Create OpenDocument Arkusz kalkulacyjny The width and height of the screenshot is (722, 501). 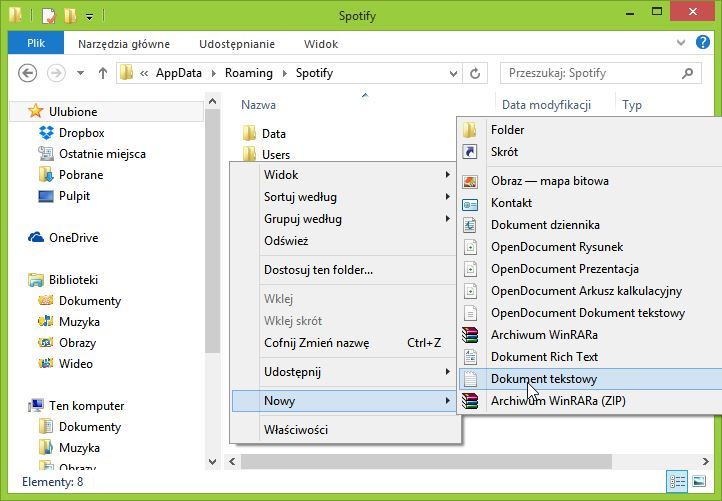[x=591, y=291]
